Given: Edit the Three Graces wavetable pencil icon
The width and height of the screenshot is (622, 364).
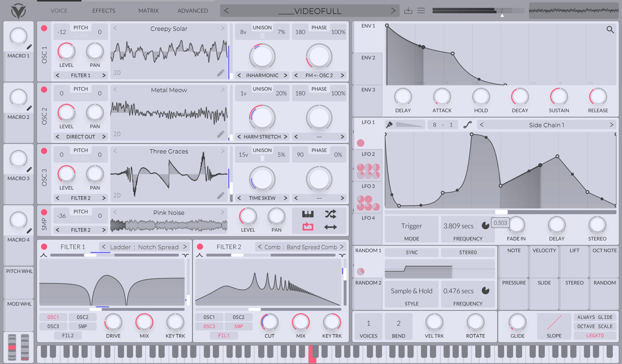Looking at the screenshot, I should (221, 195).
